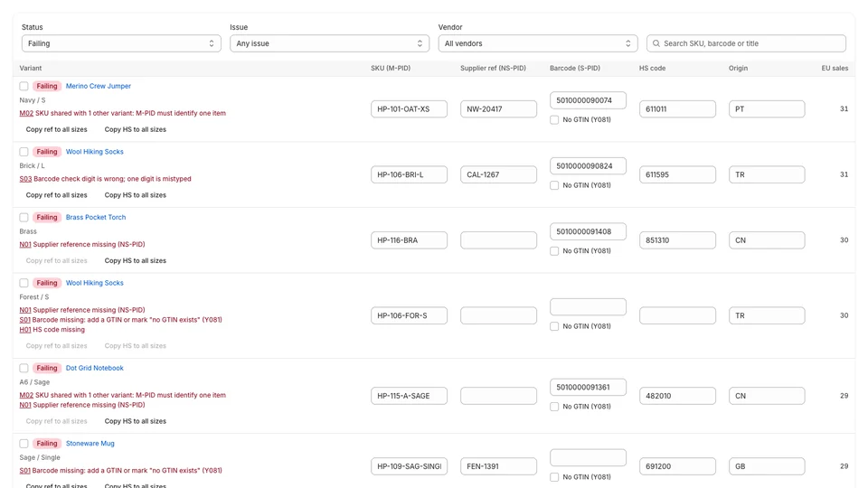868x488 pixels.
Task: Click the search magnifier icon
Action: [656, 43]
